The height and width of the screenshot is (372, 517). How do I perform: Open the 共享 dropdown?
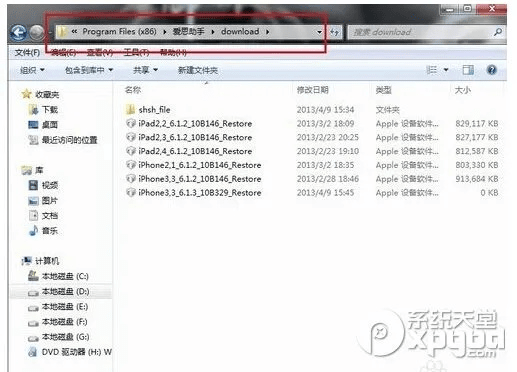[145, 70]
